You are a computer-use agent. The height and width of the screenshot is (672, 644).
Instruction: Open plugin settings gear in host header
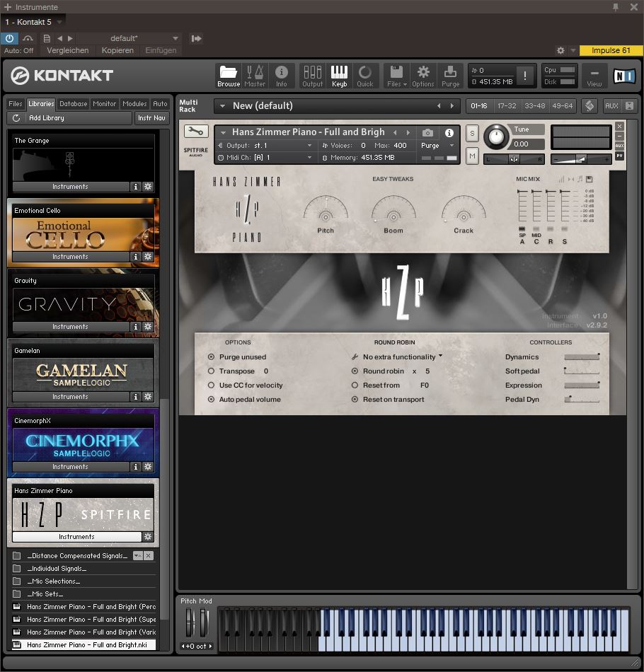(x=560, y=50)
